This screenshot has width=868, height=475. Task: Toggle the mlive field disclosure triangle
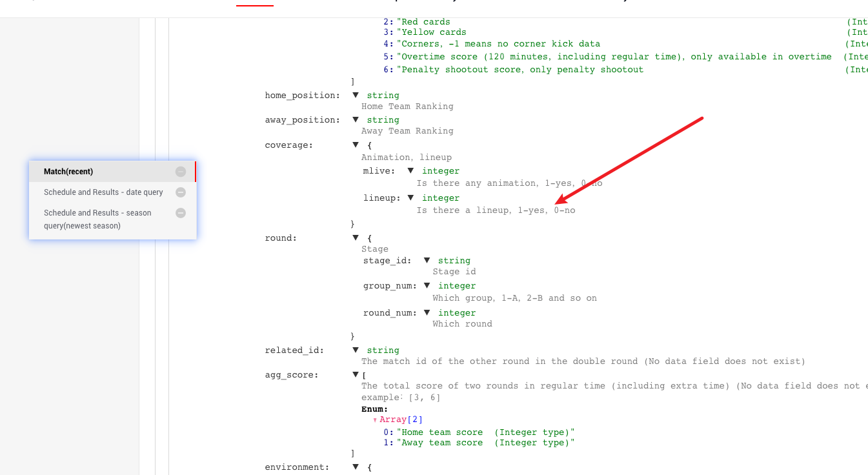pos(410,171)
